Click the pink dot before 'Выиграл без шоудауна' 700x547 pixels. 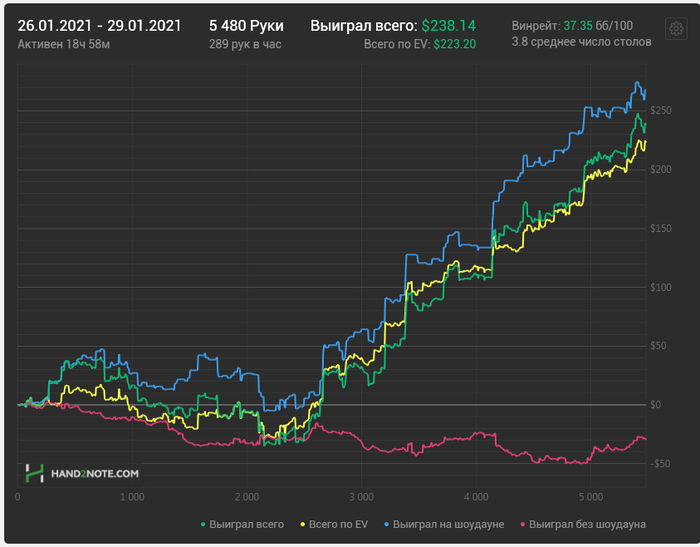[522, 525]
